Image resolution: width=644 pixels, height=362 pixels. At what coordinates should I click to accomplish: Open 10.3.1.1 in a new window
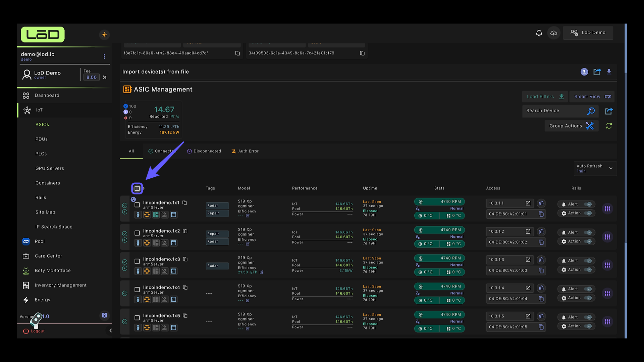[x=528, y=203]
